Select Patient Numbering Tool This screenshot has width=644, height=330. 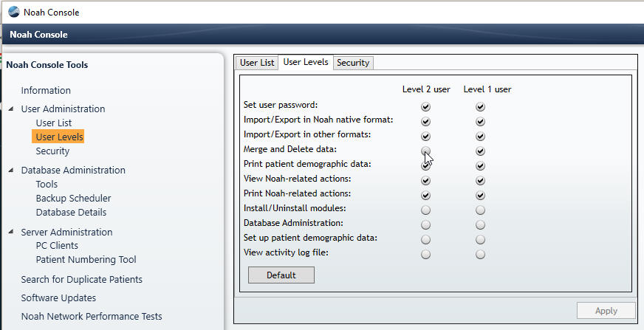[x=86, y=259]
